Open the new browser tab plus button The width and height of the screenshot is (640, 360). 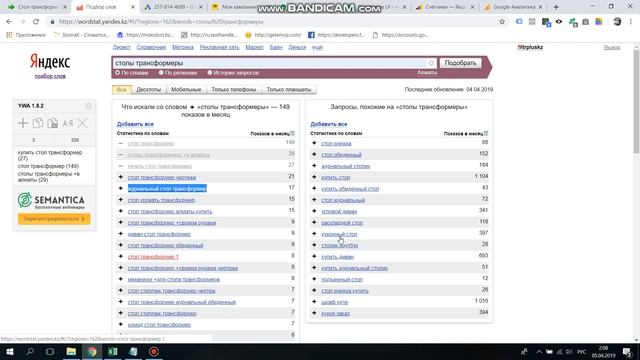[x=556, y=7]
